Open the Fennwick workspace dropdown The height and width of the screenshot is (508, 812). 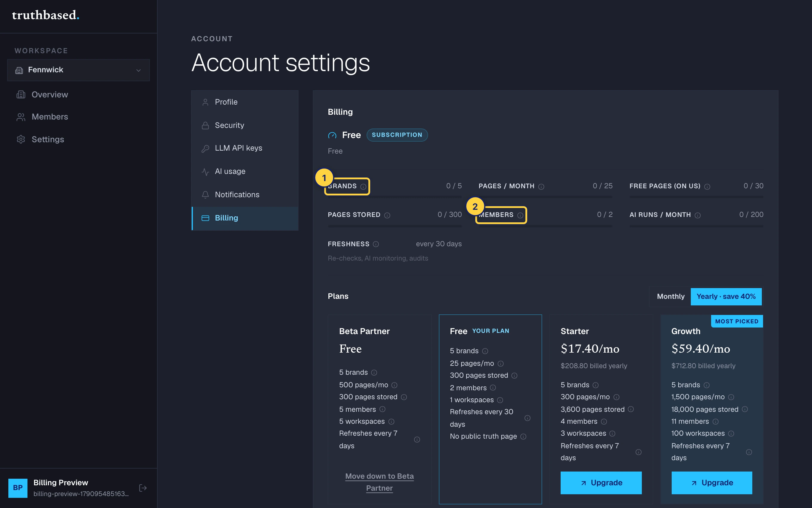click(79, 70)
